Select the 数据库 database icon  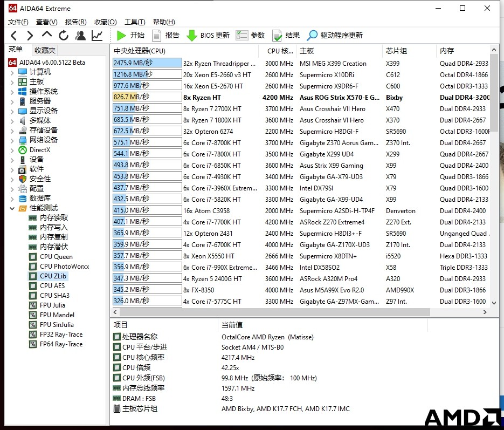[x=23, y=199]
